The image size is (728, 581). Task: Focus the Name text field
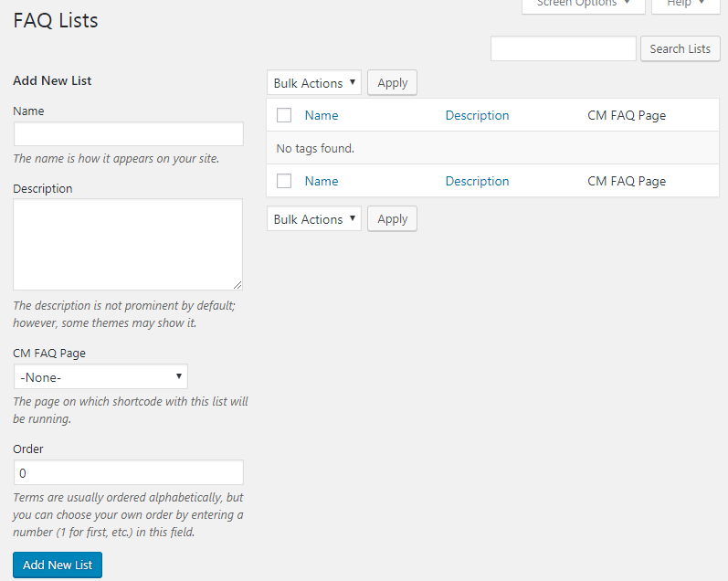pos(128,134)
